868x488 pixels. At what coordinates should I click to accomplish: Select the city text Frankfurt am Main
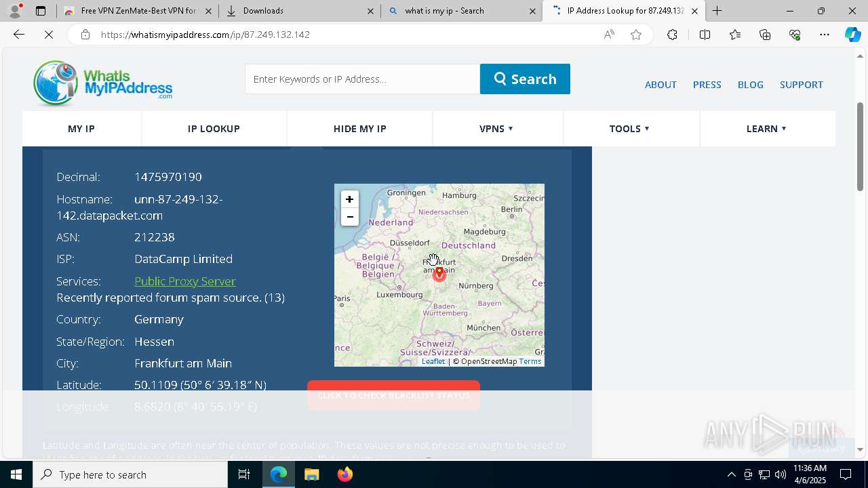point(183,363)
